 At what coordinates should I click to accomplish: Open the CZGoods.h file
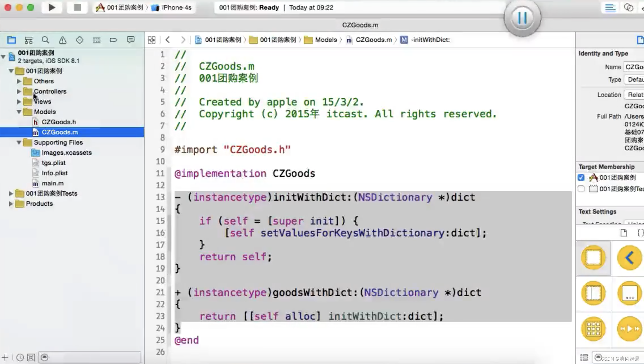tap(59, 122)
